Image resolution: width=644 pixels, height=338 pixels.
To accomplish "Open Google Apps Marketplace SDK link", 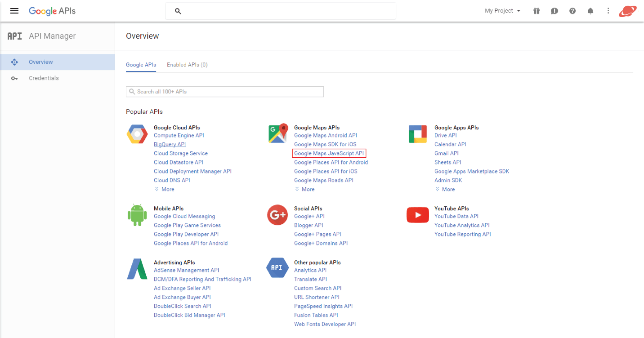I will (x=472, y=171).
